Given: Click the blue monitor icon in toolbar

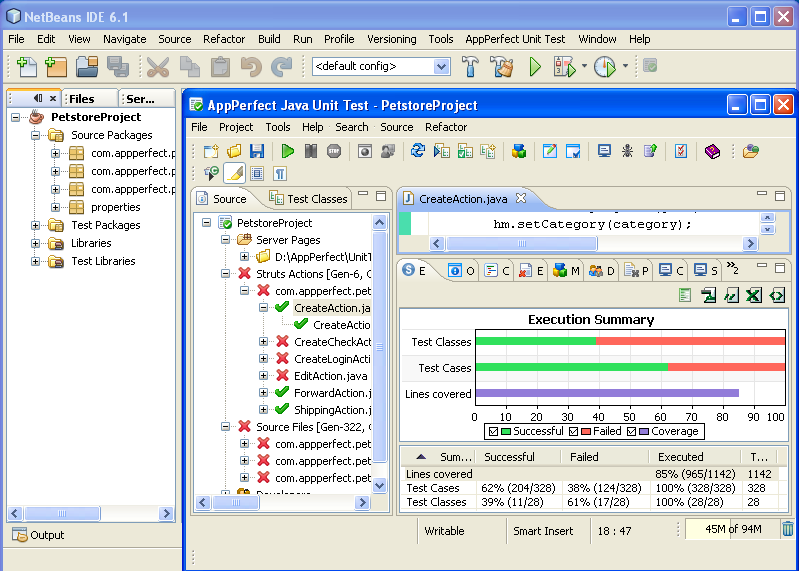Looking at the screenshot, I should (604, 151).
